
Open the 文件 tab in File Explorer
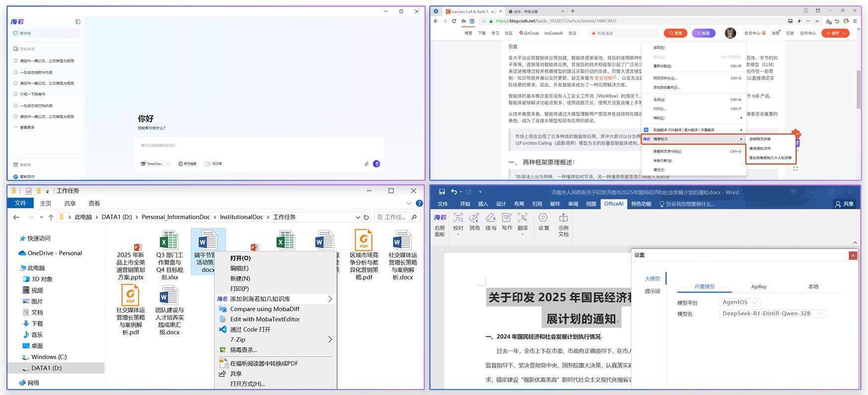(x=20, y=203)
